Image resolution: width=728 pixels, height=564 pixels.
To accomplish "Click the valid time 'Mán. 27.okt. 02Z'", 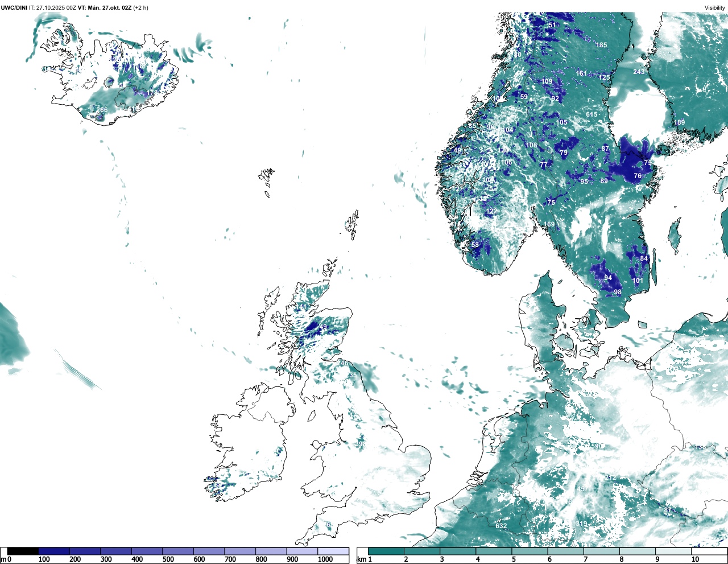I will (x=109, y=8).
